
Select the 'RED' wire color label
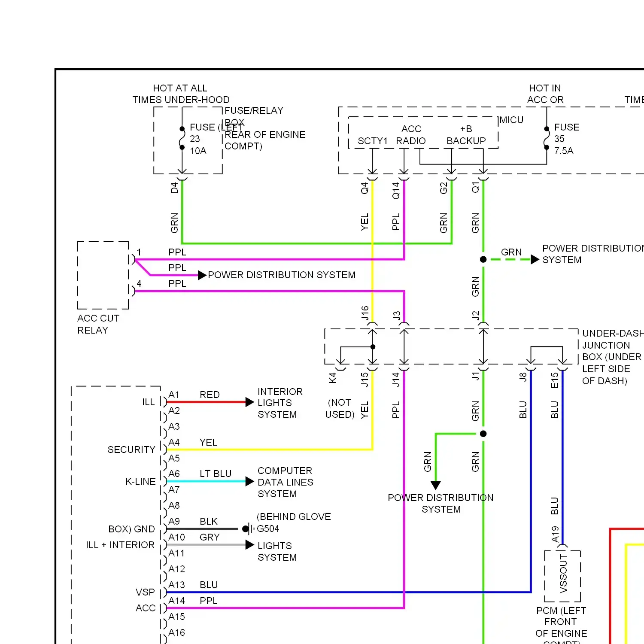click(x=210, y=395)
